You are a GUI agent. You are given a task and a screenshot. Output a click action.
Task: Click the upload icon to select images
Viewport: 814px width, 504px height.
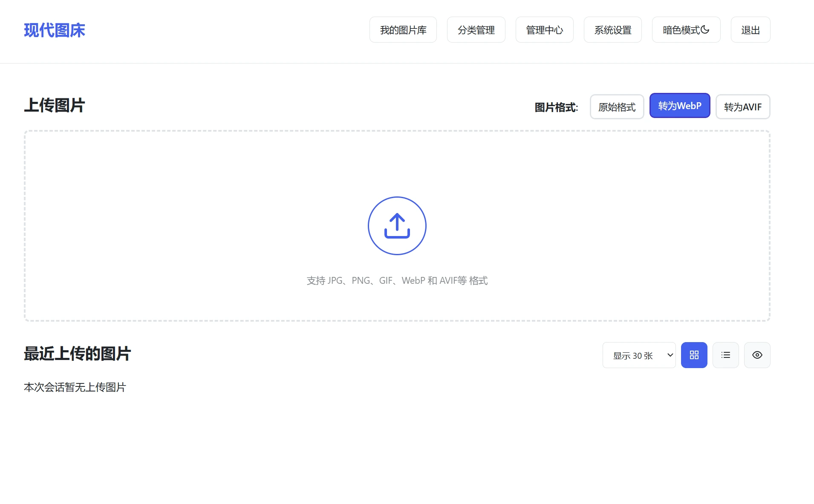click(396, 226)
